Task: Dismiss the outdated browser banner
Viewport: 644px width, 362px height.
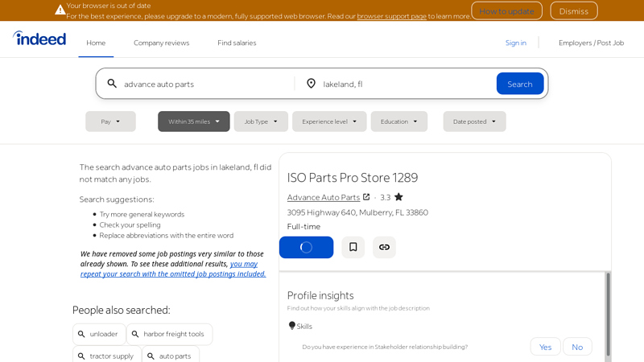Action: pyautogui.click(x=573, y=11)
